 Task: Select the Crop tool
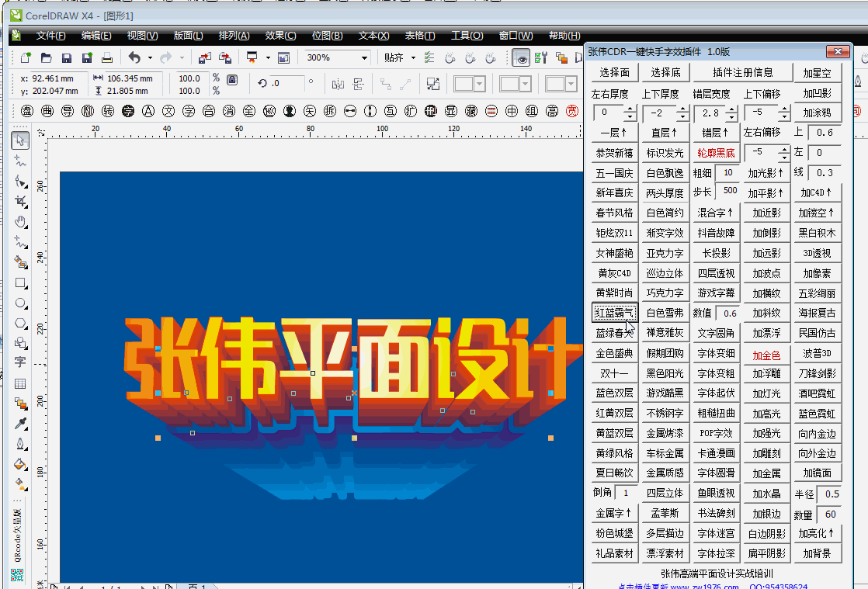click(20, 201)
